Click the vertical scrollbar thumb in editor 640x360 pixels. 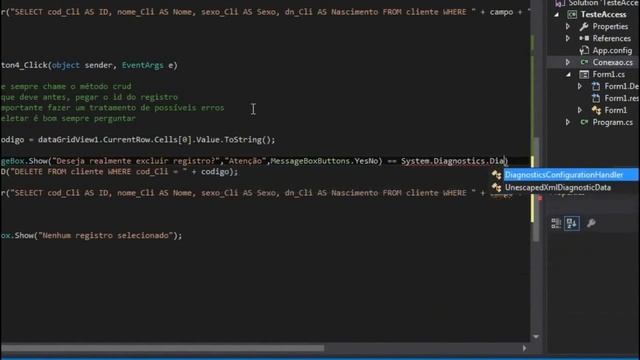click(x=536, y=190)
